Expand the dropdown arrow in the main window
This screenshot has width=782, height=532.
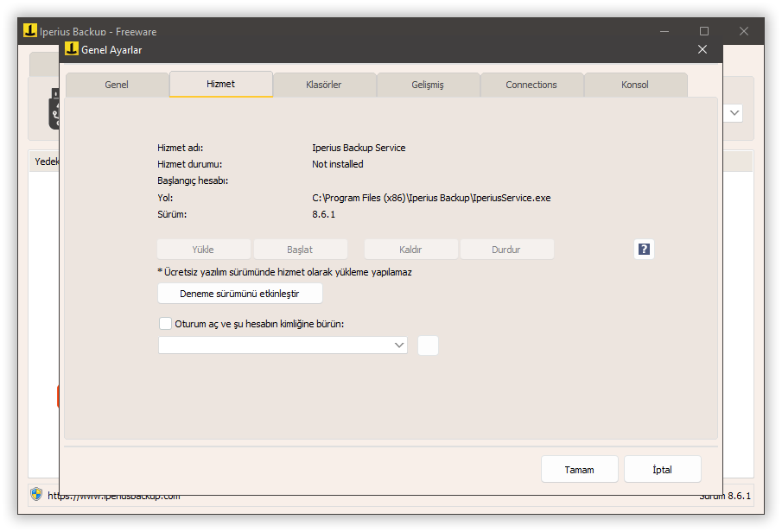pyautogui.click(x=734, y=112)
